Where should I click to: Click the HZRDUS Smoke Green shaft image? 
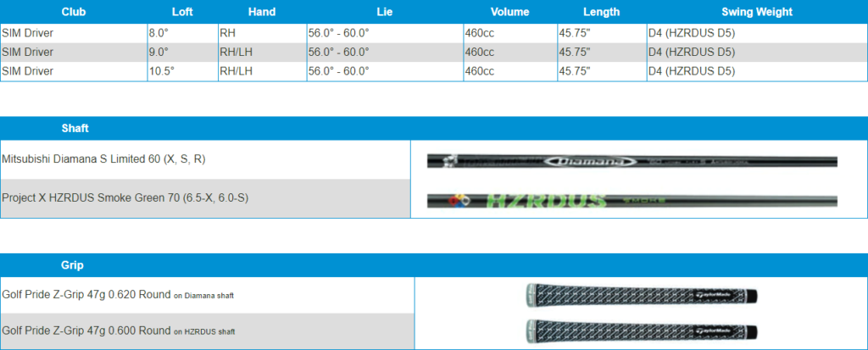(x=632, y=200)
